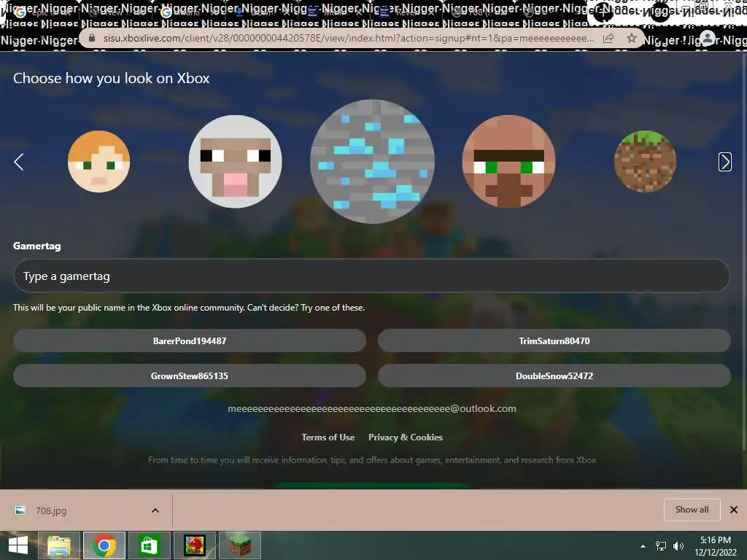This screenshot has width=747, height=560.
Task: Expand options chevron for 708.jpg download
Action: coord(155,510)
